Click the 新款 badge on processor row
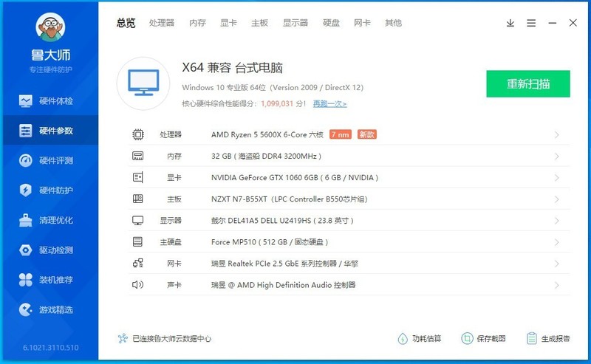Screen dimensions: 591x364 coord(366,134)
